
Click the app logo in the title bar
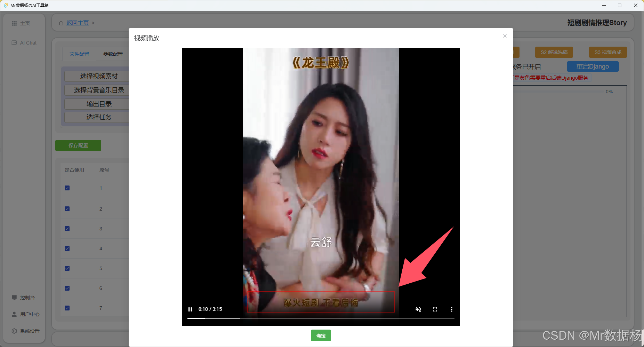pyautogui.click(x=6, y=5)
